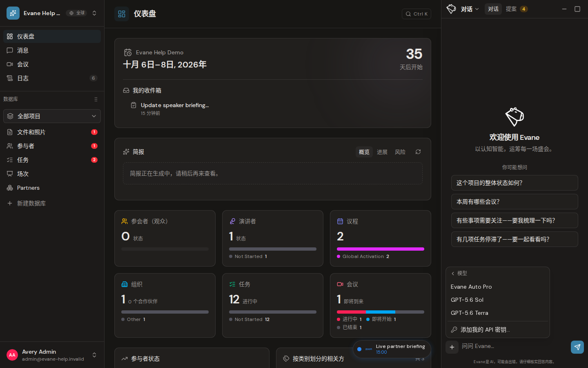Open 日志 sidebar entry
Screen dimensions: 588x368
52,78
